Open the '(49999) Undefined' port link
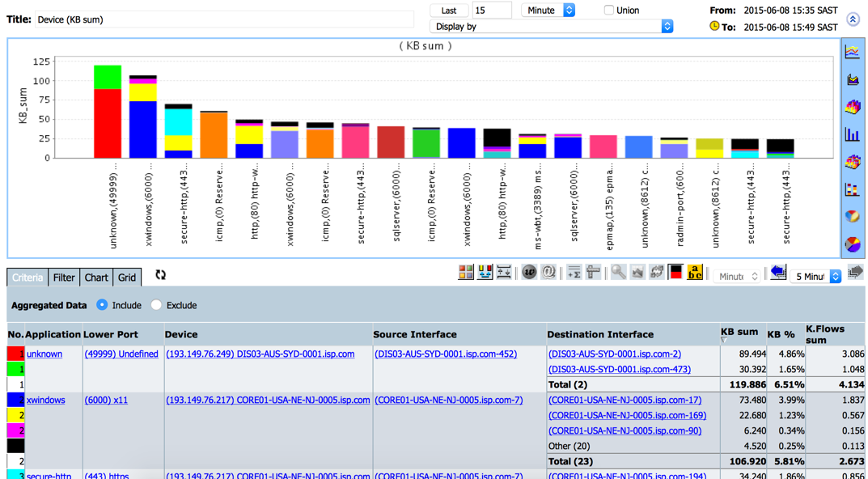This screenshot has height=479, width=868. (x=121, y=354)
